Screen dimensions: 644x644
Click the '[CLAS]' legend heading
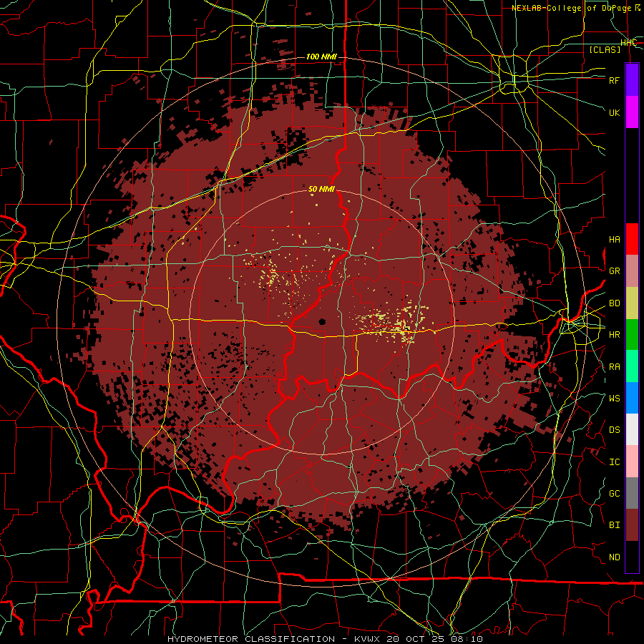pos(605,50)
